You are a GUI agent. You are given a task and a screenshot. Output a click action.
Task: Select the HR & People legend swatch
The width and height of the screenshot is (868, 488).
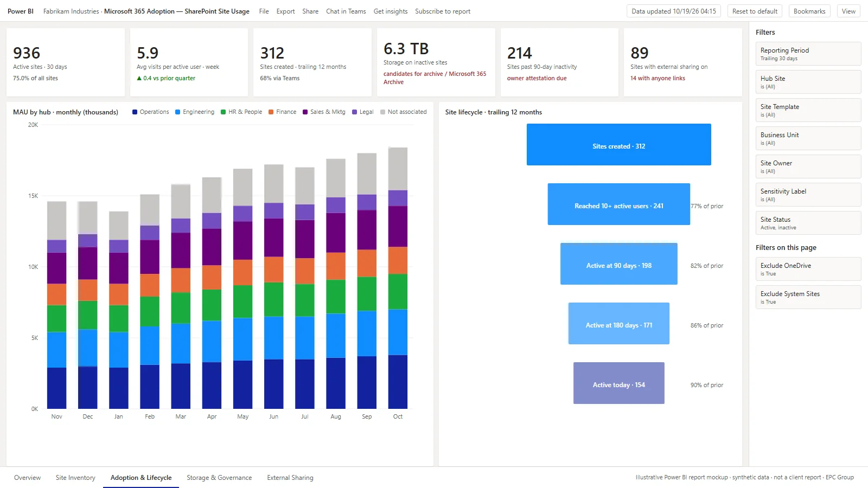[223, 112]
